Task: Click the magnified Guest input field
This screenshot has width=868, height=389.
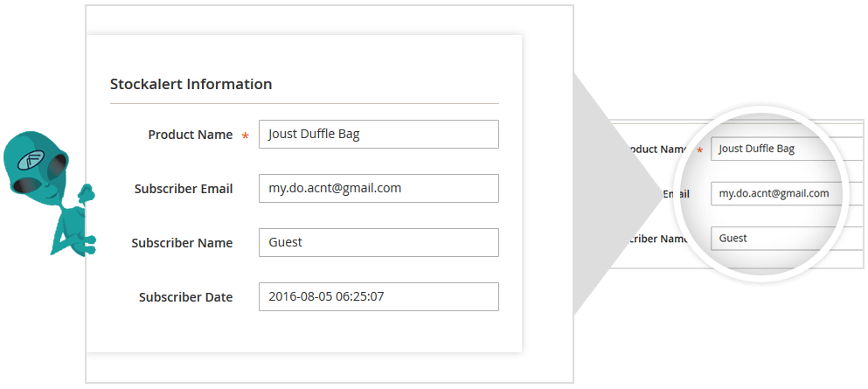Action: (x=776, y=239)
